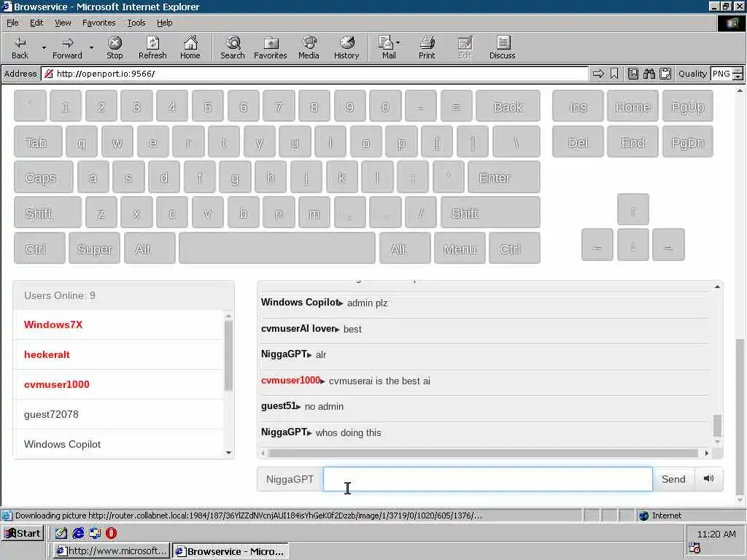Open the Quality PNG dropdown
Image resolution: width=747 pixels, height=560 pixels.
(x=738, y=74)
